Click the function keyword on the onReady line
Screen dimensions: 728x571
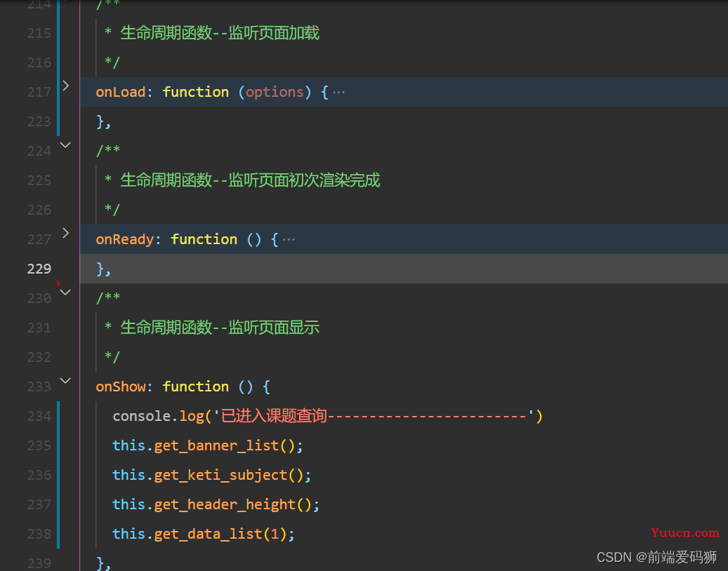[x=204, y=239]
